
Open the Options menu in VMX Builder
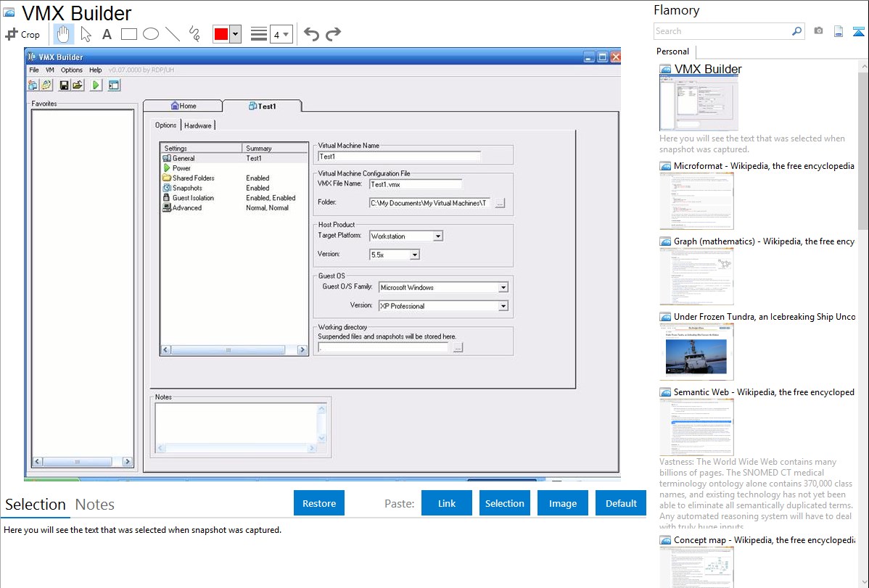(72, 70)
